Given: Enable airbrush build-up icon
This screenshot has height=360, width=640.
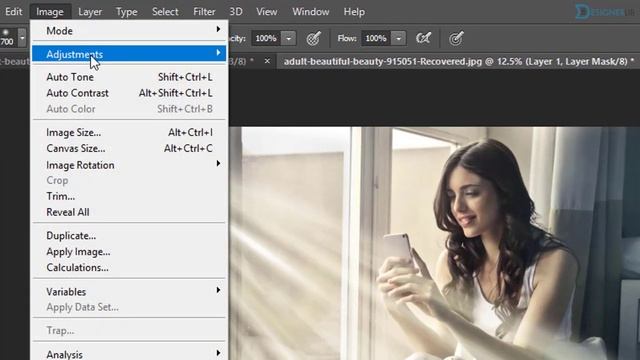Looking at the screenshot, I should 423,38.
